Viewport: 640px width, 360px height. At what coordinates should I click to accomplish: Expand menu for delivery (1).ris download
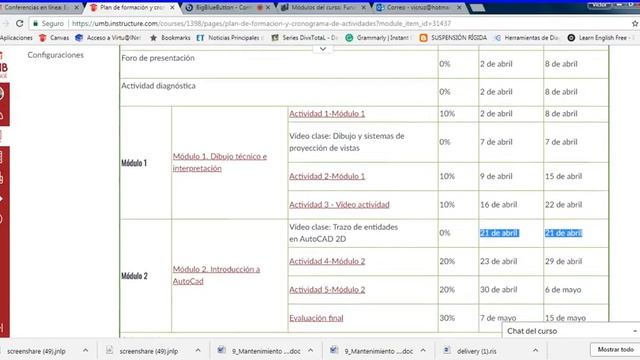[x=535, y=351]
